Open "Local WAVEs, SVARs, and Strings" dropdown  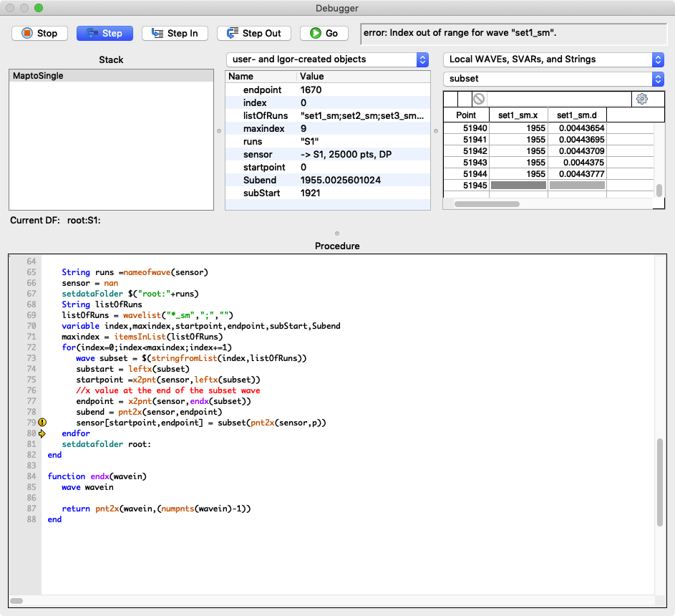pyautogui.click(x=553, y=59)
